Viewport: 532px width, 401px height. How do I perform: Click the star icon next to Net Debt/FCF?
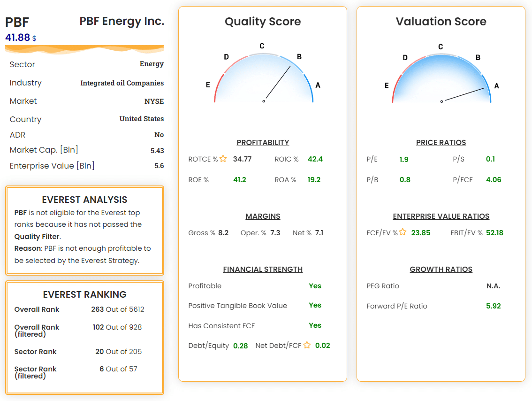pyautogui.click(x=307, y=345)
